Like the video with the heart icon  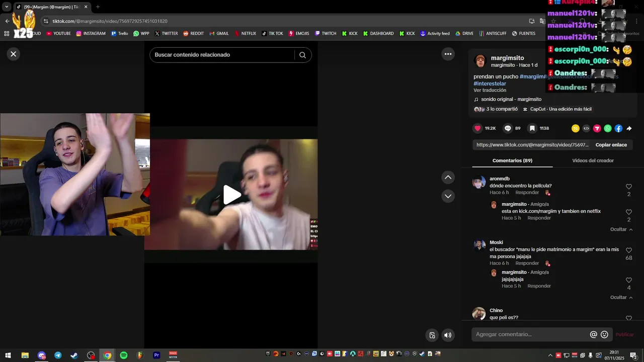[x=477, y=128]
